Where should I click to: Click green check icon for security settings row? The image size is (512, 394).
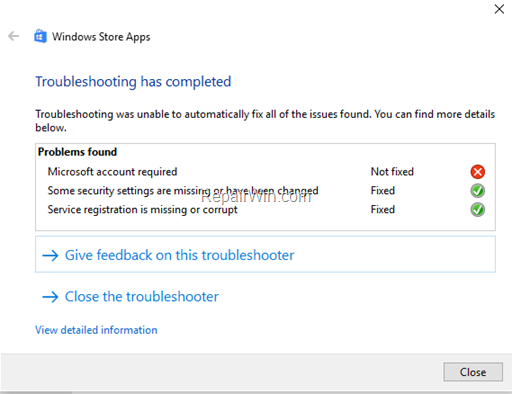click(477, 191)
